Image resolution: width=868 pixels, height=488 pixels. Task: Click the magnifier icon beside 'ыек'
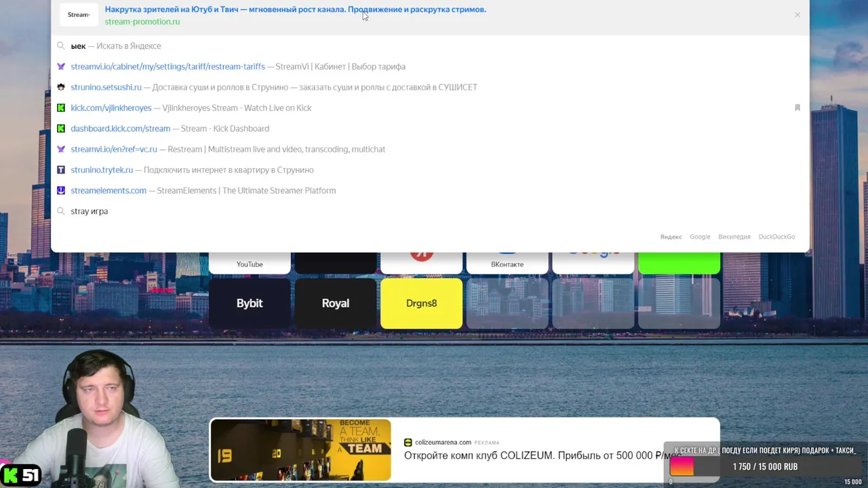point(61,46)
